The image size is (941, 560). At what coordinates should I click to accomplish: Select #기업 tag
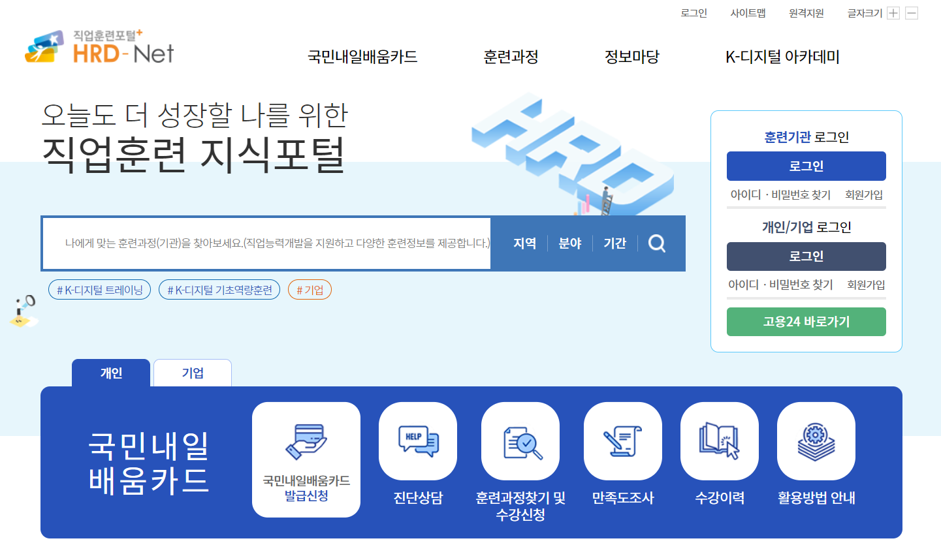coord(310,290)
